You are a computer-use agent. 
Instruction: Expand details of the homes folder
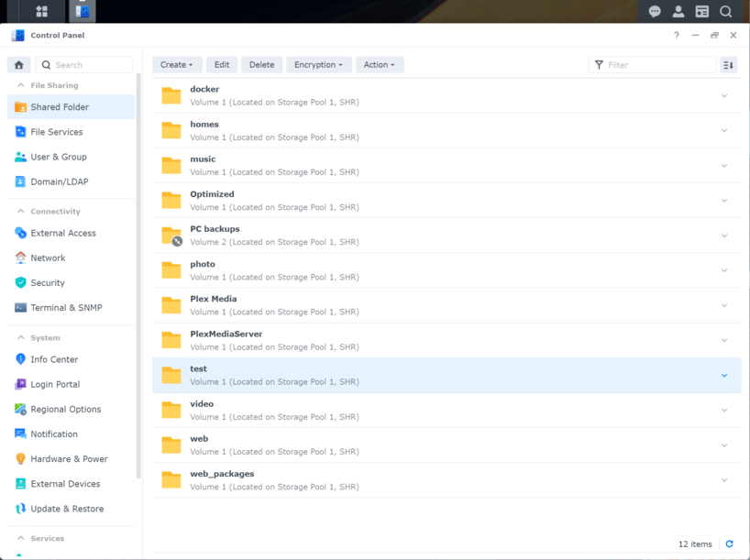(724, 130)
